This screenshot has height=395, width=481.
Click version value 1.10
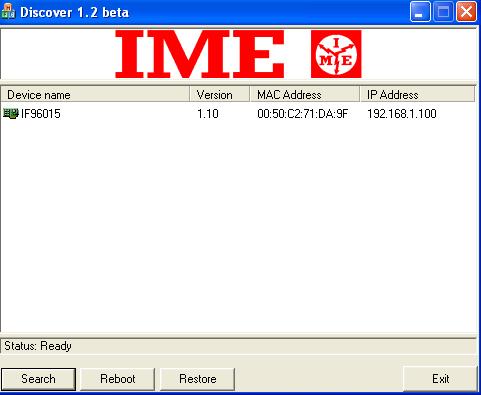tap(208, 114)
